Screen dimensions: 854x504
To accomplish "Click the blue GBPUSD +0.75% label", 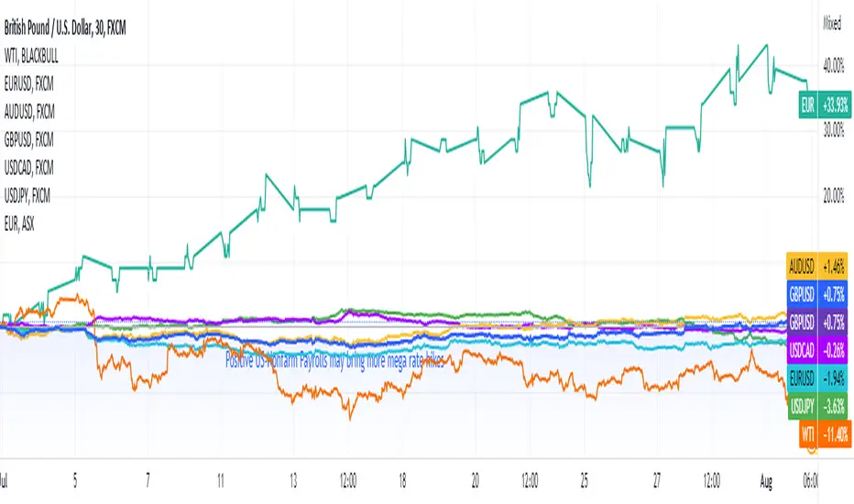I will 817,295.
